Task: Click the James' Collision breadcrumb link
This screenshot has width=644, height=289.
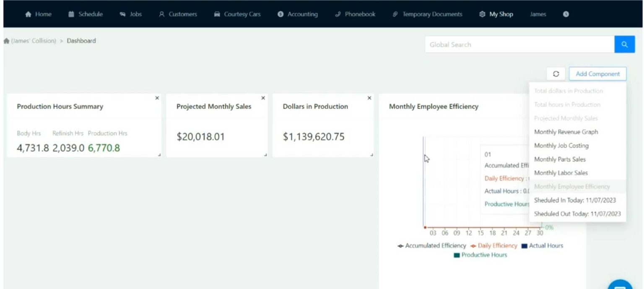Action: pos(34,41)
